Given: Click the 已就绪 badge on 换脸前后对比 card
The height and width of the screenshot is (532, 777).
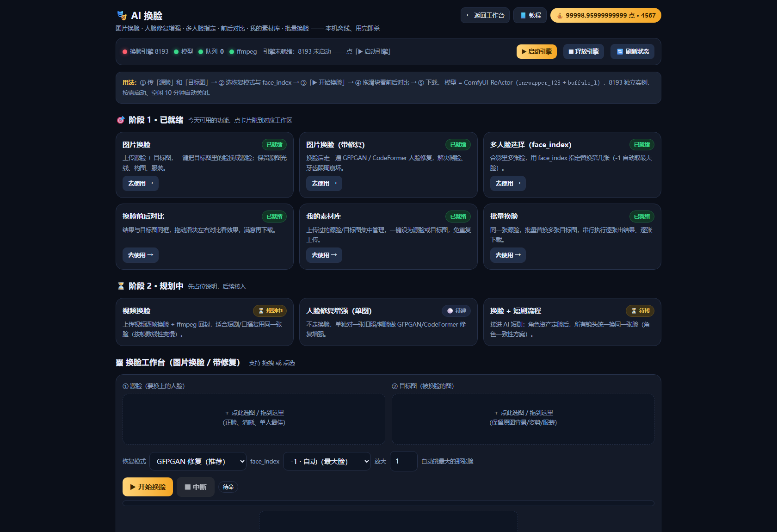Looking at the screenshot, I should pyautogui.click(x=274, y=217).
